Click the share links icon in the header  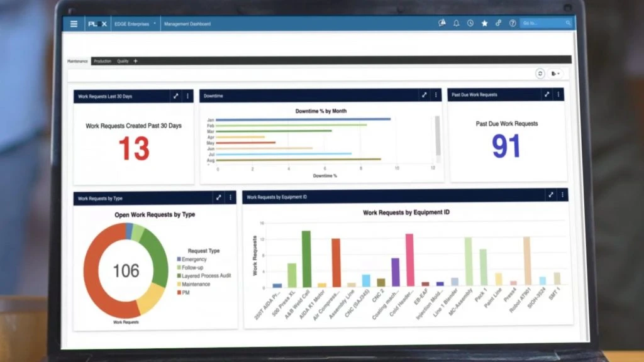(x=498, y=23)
